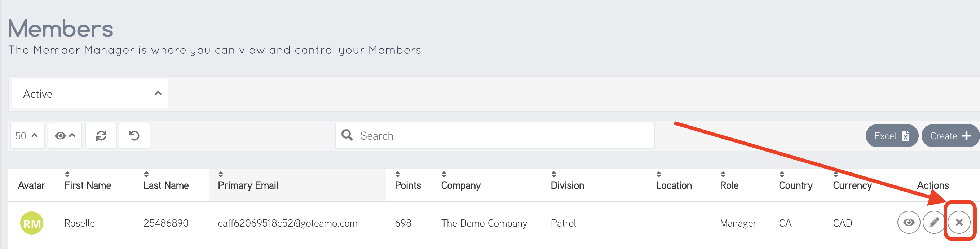Click the refresh table icon
Viewport: 980px width, 249px height.
point(101,136)
